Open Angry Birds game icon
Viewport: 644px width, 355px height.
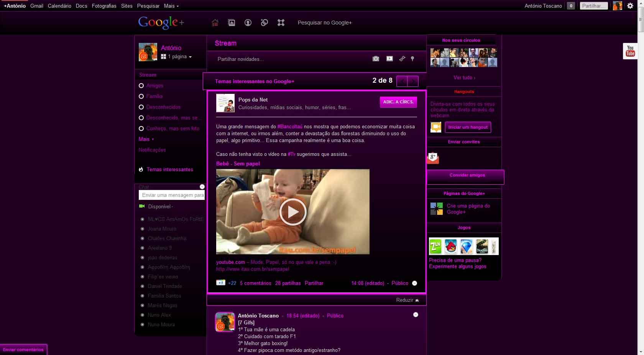click(451, 247)
